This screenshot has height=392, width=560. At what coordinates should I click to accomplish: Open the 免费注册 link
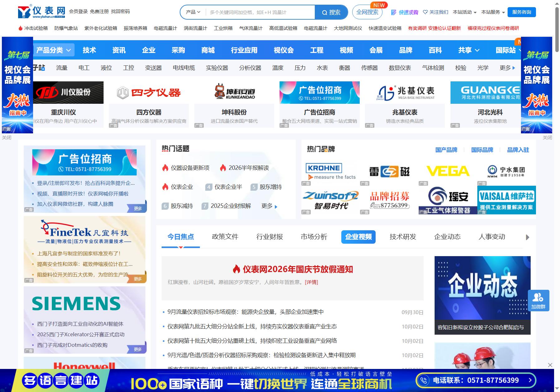99,12
